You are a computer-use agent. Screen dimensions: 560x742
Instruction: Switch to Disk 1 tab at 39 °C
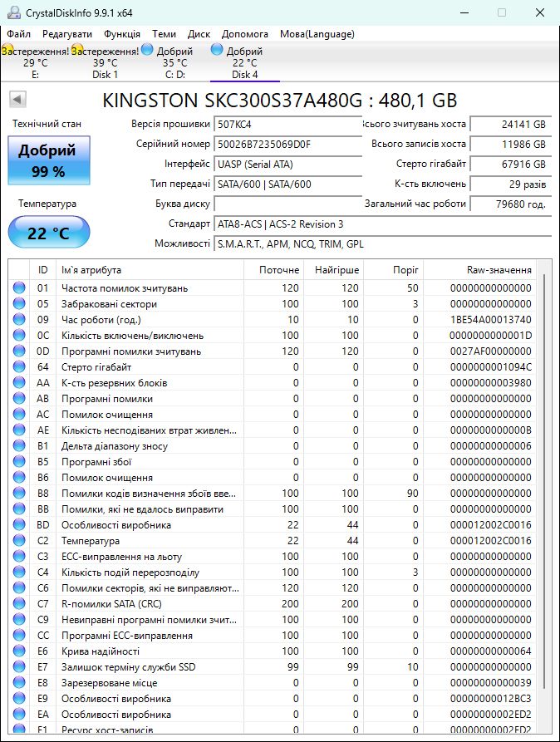(x=105, y=62)
